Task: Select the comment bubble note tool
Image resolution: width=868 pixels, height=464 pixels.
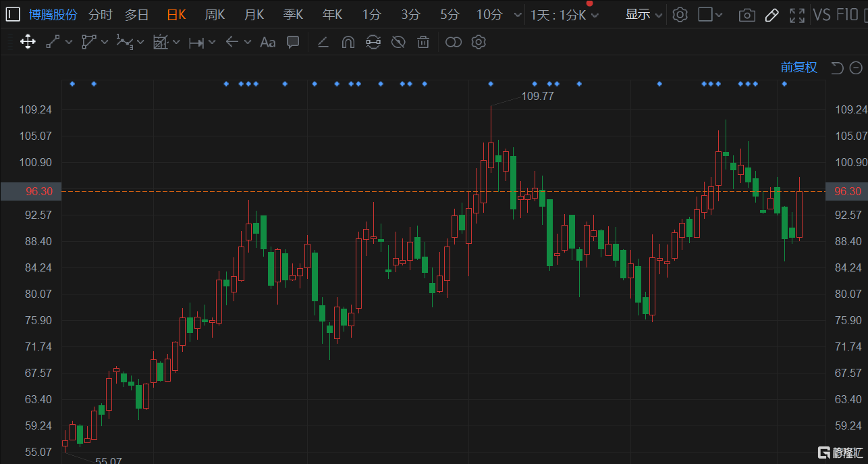Action: click(293, 42)
